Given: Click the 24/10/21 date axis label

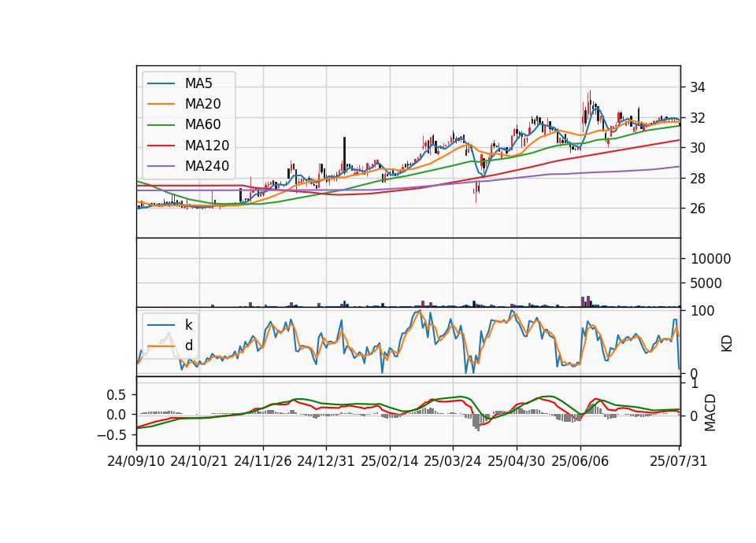Looking at the screenshot, I should [199, 461].
